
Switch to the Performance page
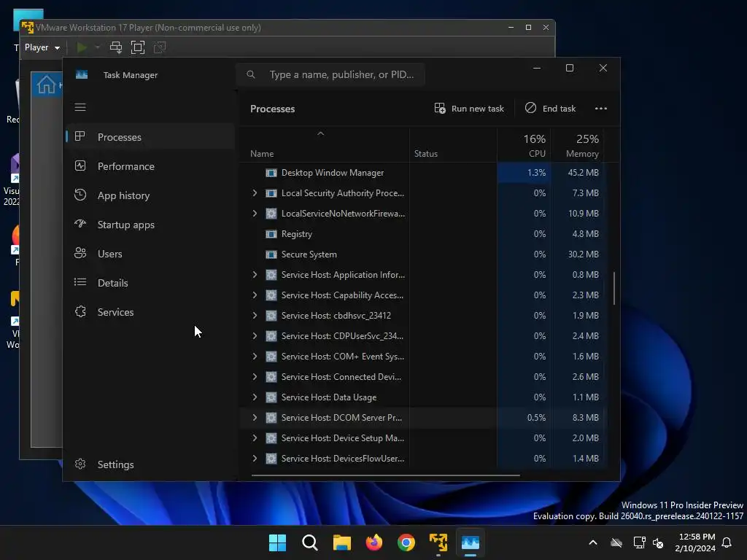pos(150,166)
